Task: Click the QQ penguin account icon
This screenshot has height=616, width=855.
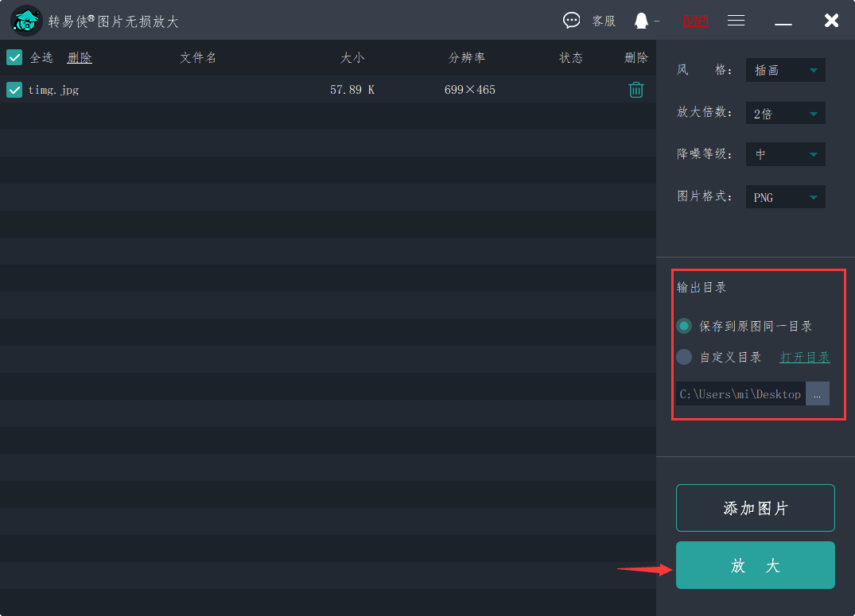Action: point(641,21)
